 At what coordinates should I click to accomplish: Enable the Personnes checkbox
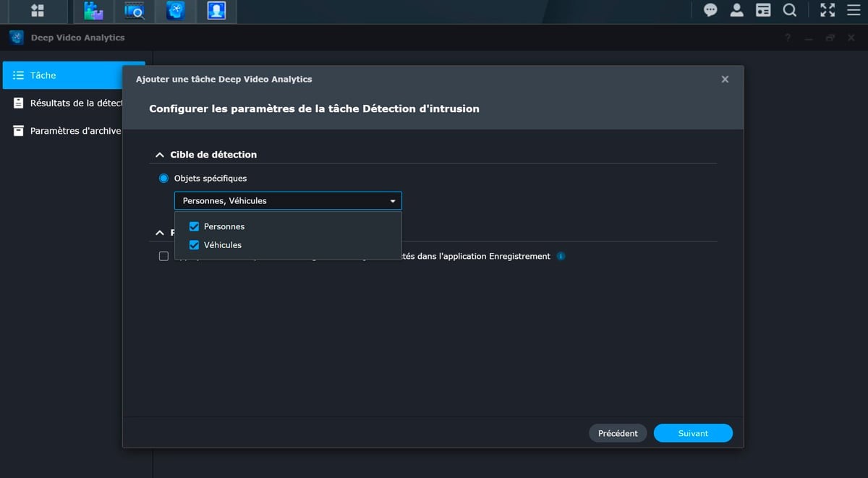pyautogui.click(x=194, y=226)
